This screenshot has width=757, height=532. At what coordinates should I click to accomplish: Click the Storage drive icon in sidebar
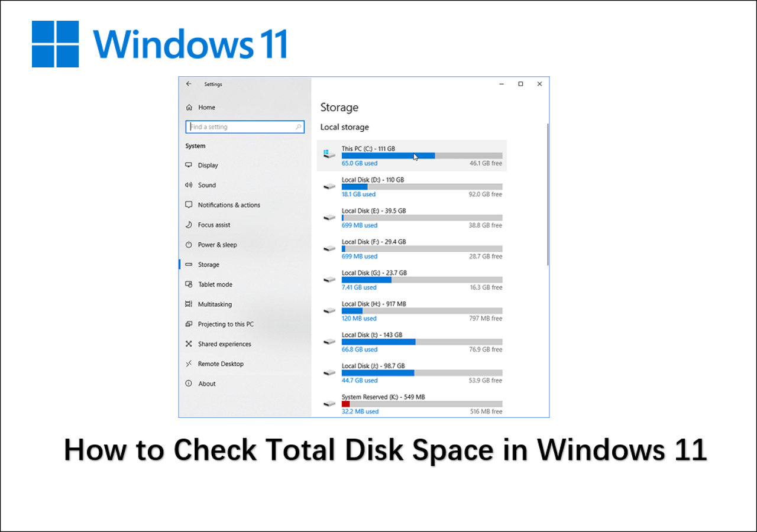click(189, 265)
